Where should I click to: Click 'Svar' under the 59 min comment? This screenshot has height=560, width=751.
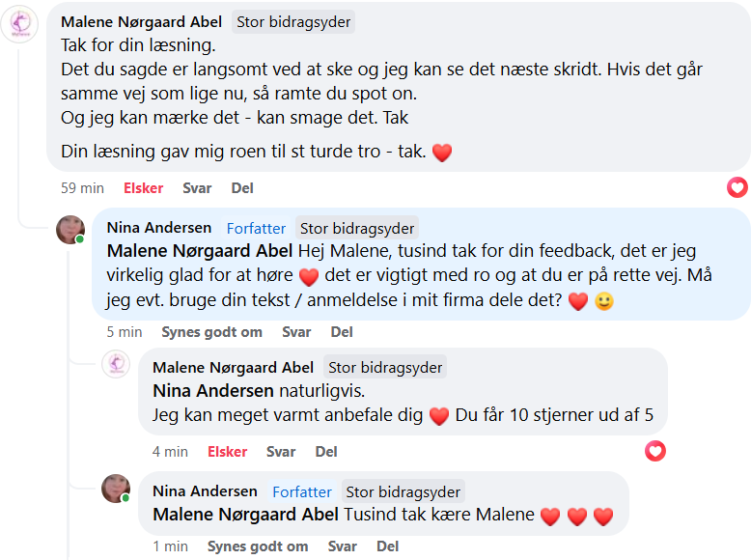[x=197, y=188]
